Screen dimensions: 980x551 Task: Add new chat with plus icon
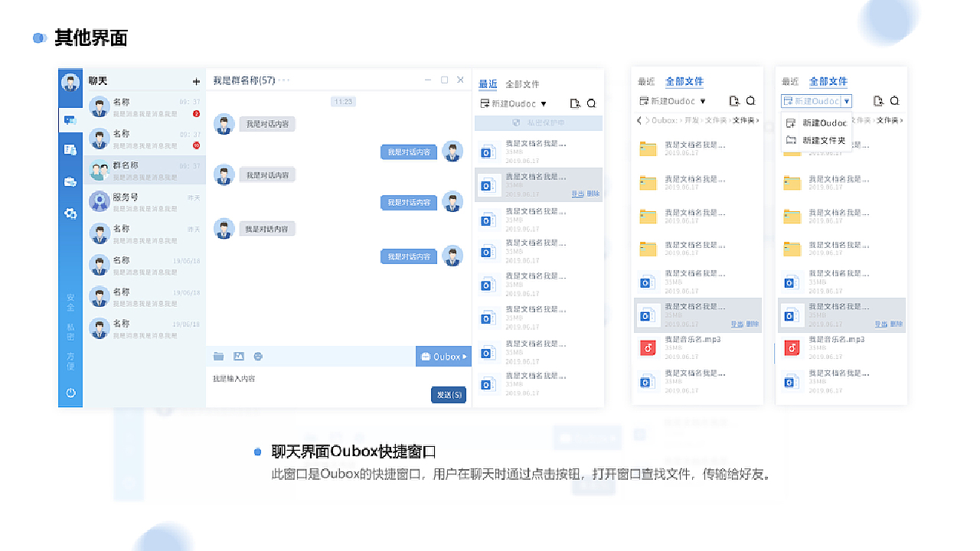[x=196, y=81]
